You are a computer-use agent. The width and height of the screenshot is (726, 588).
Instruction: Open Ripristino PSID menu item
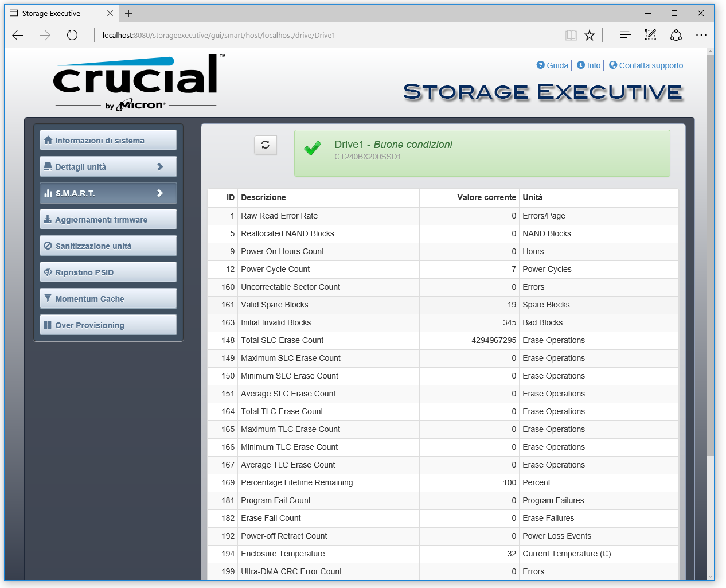coord(108,272)
